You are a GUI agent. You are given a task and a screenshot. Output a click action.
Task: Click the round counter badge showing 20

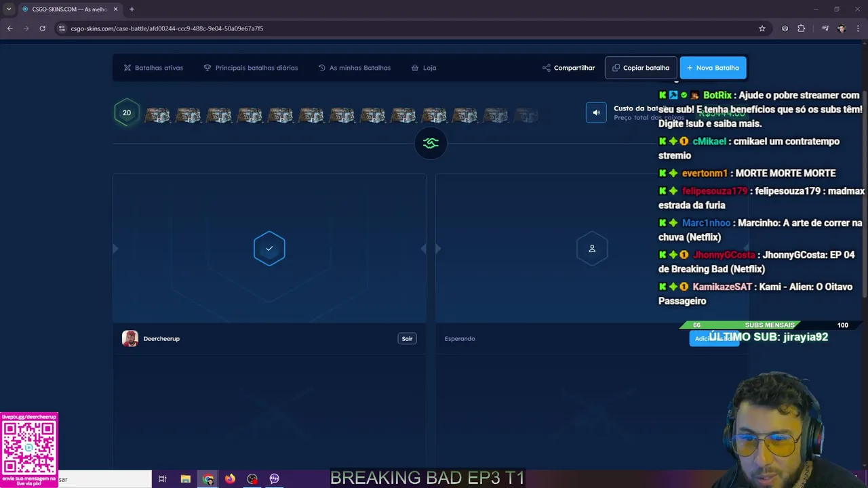coord(127,113)
